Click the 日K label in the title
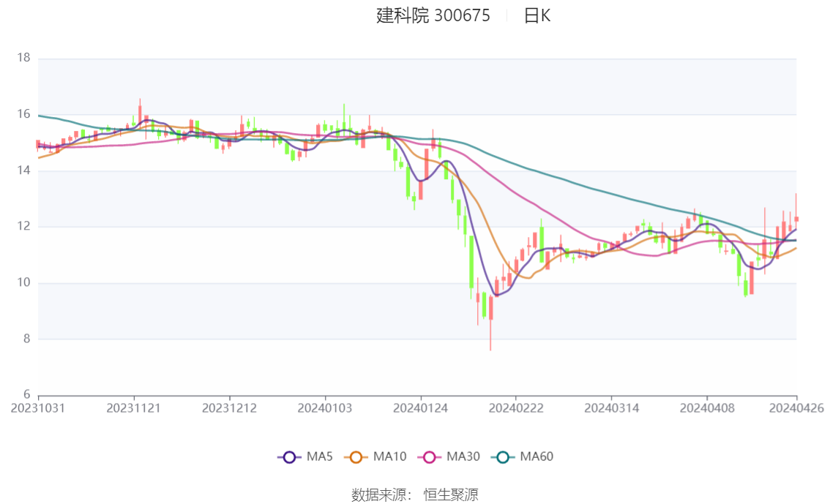This screenshot has width=830, height=504. 537,15
